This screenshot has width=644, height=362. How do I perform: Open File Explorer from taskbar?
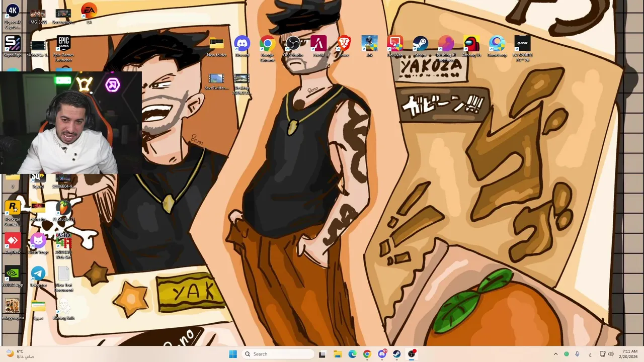point(337,354)
